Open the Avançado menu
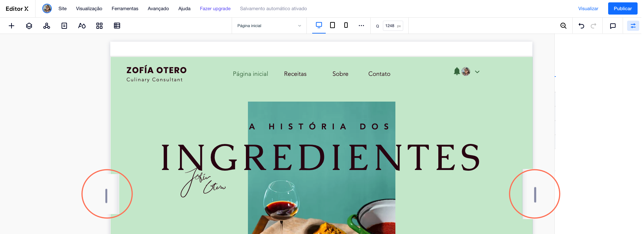644x234 pixels. pyautogui.click(x=158, y=8)
